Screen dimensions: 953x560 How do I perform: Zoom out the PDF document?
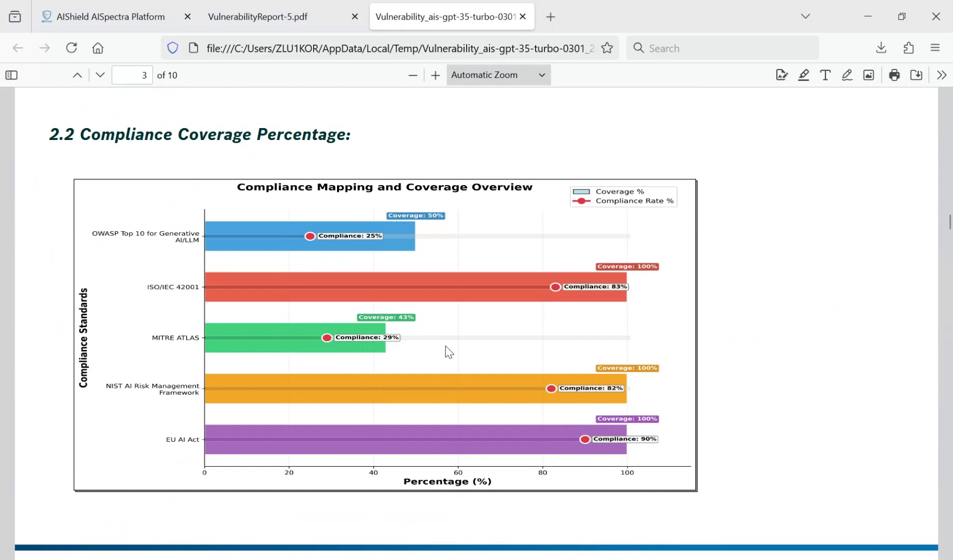[413, 75]
